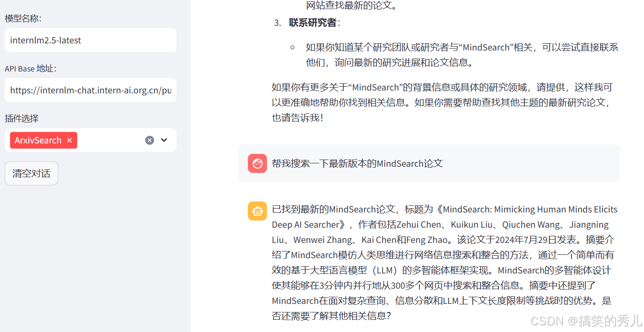Click the 插件选择 label
The image size is (644, 332).
point(21,118)
